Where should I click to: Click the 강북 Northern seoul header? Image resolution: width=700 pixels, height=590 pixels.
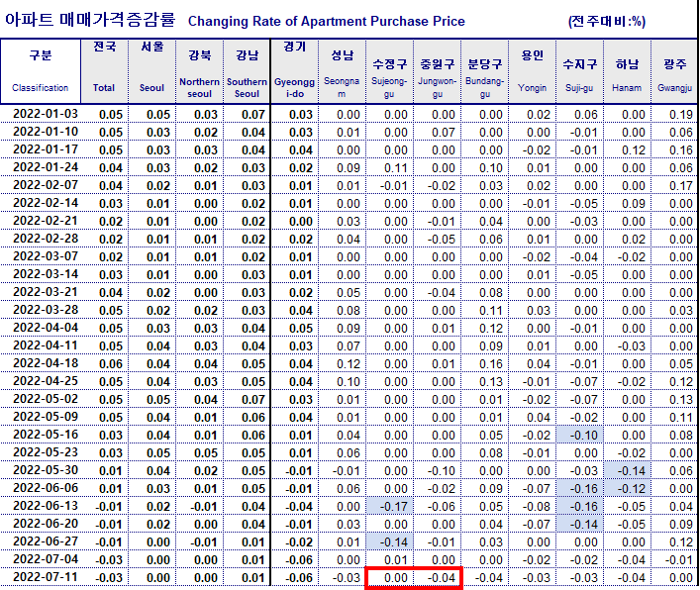coord(200,71)
